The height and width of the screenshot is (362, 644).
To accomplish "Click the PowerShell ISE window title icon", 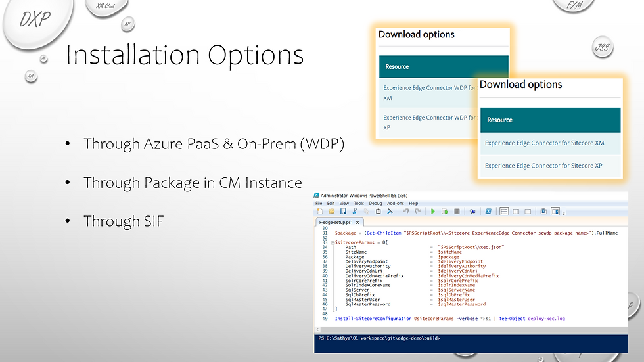I will pyautogui.click(x=316, y=196).
